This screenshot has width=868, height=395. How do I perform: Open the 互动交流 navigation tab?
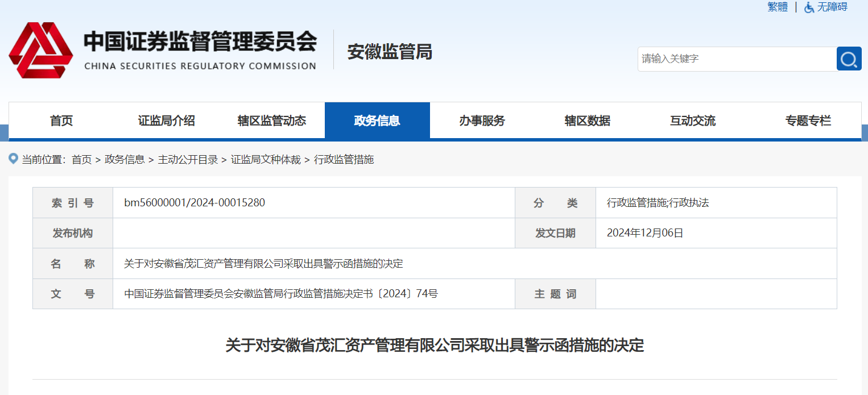[x=693, y=120]
